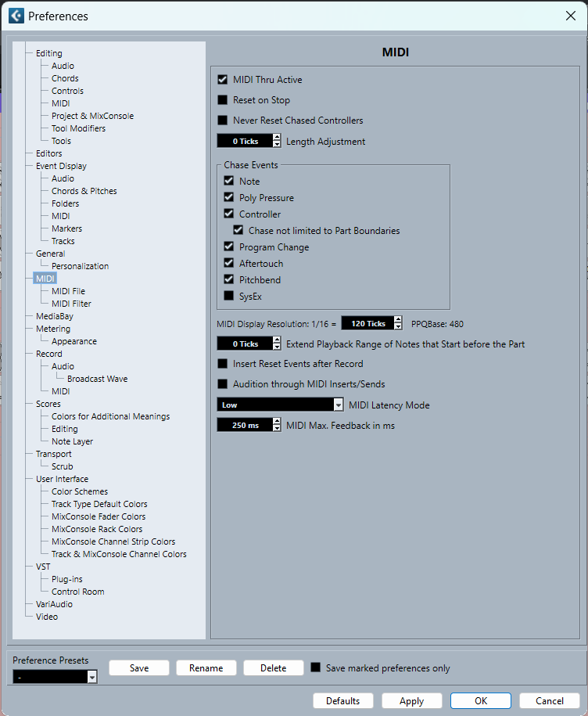Uncheck Chase not limited to Part Boundaries
This screenshot has width=588, height=716.
pyautogui.click(x=238, y=231)
